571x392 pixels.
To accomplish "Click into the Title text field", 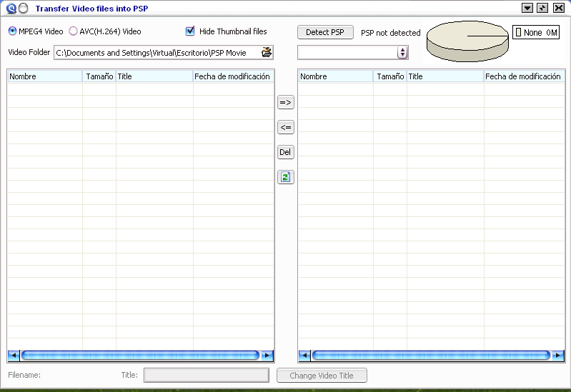I will coord(207,376).
